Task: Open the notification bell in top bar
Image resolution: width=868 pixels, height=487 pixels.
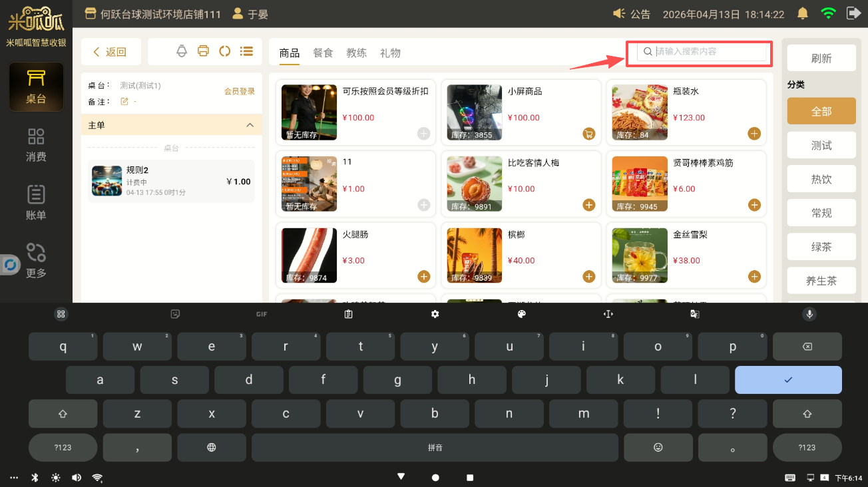Action: (803, 13)
